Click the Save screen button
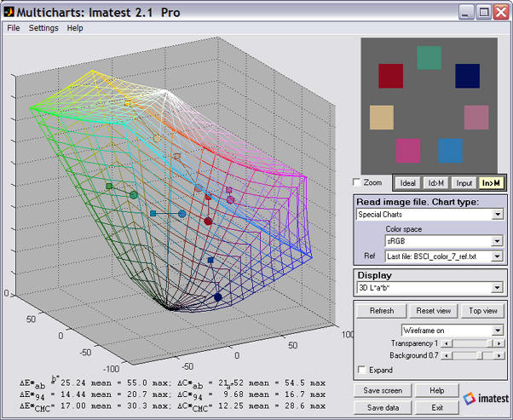Screen dimensions: 513x420 [x=383, y=390]
